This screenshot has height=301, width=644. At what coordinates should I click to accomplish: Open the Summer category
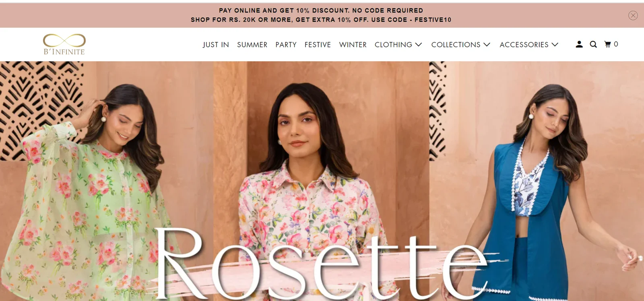tap(252, 45)
